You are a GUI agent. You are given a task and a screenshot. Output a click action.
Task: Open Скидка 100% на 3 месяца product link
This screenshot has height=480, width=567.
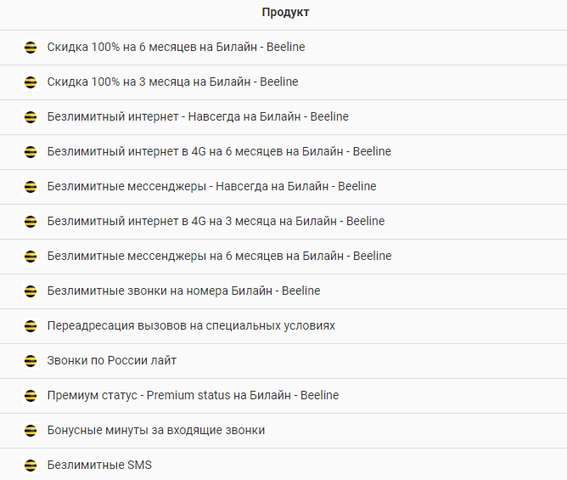(x=173, y=82)
